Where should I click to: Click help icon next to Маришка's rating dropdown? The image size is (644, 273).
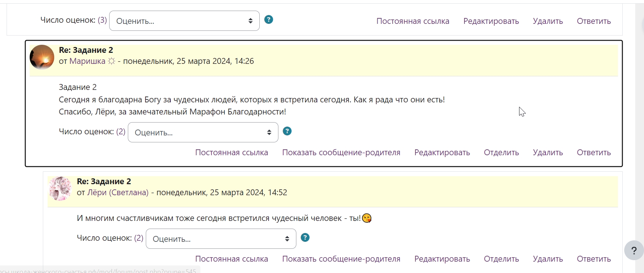click(287, 131)
